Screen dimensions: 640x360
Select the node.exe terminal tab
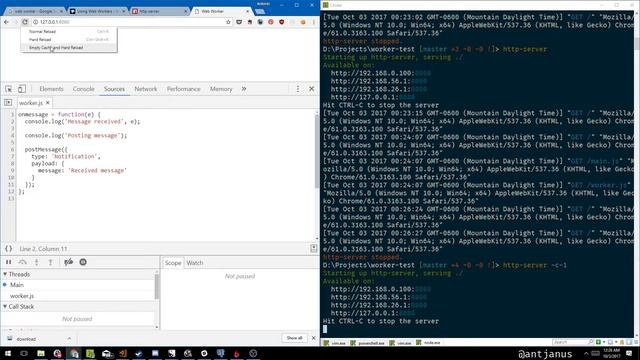[429, 343]
